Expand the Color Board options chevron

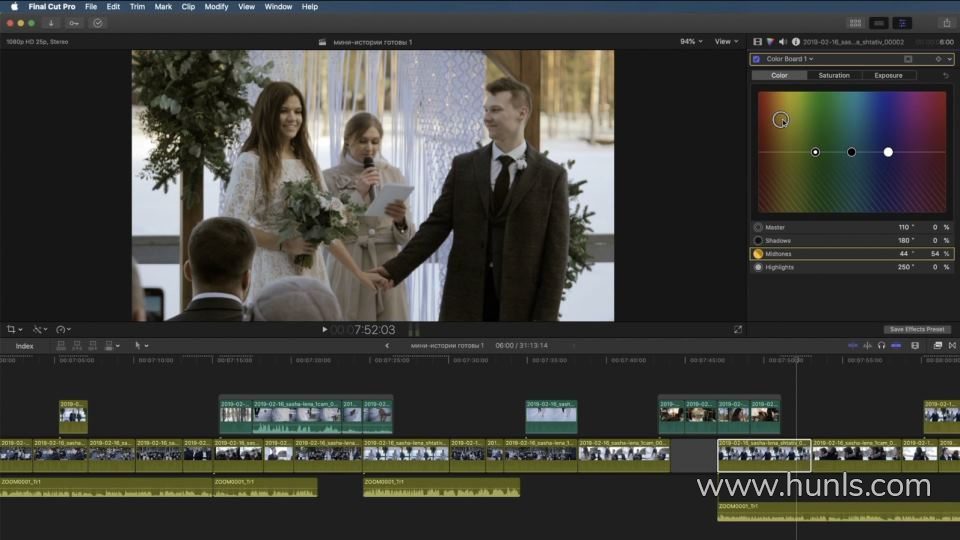coord(950,59)
